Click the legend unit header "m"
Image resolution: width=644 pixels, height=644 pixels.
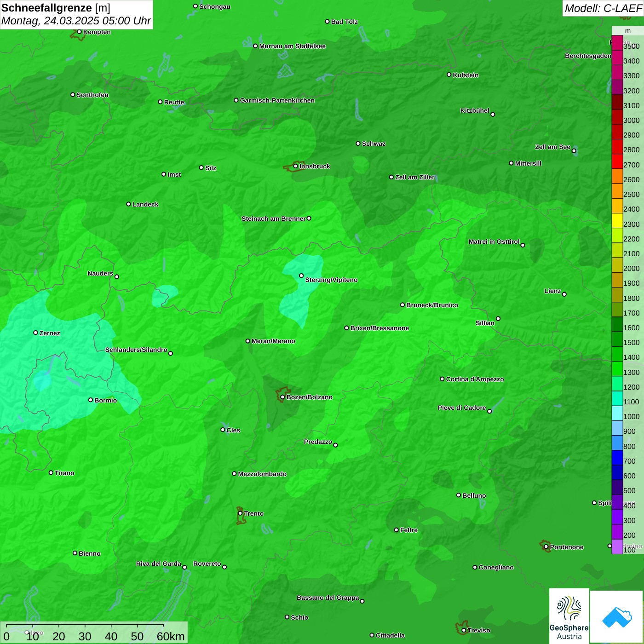click(x=628, y=31)
